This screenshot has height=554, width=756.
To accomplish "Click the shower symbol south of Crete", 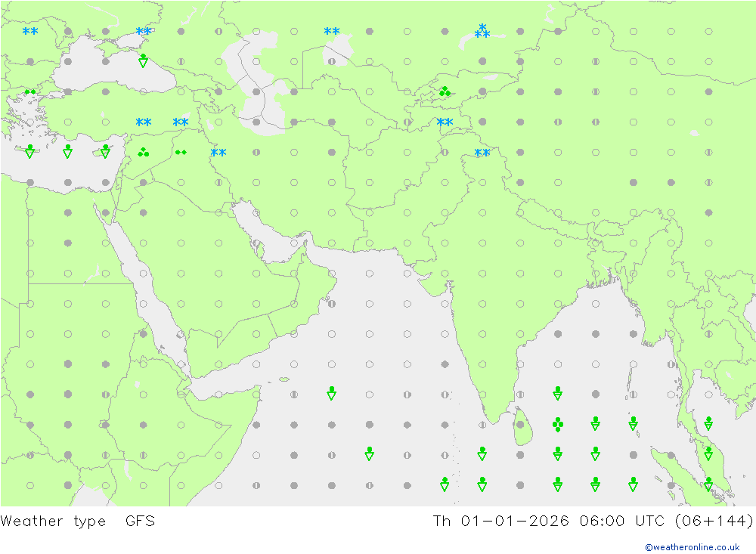I will pyautogui.click(x=30, y=151).
